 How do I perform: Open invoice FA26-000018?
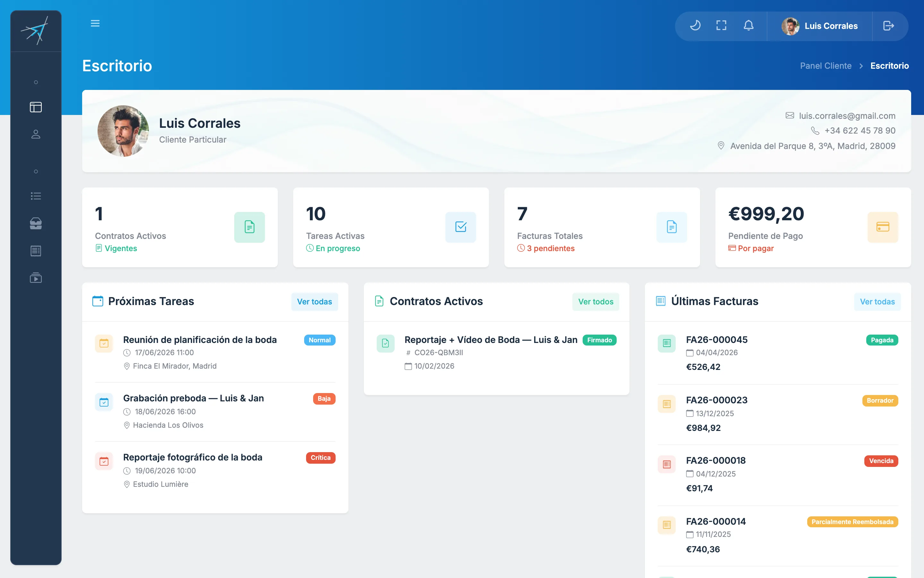tap(715, 461)
